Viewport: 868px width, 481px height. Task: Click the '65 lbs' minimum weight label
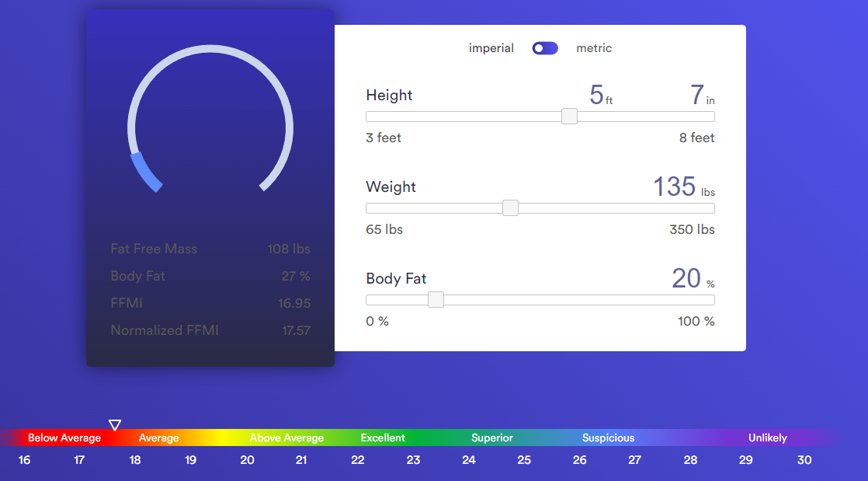pyautogui.click(x=384, y=229)
